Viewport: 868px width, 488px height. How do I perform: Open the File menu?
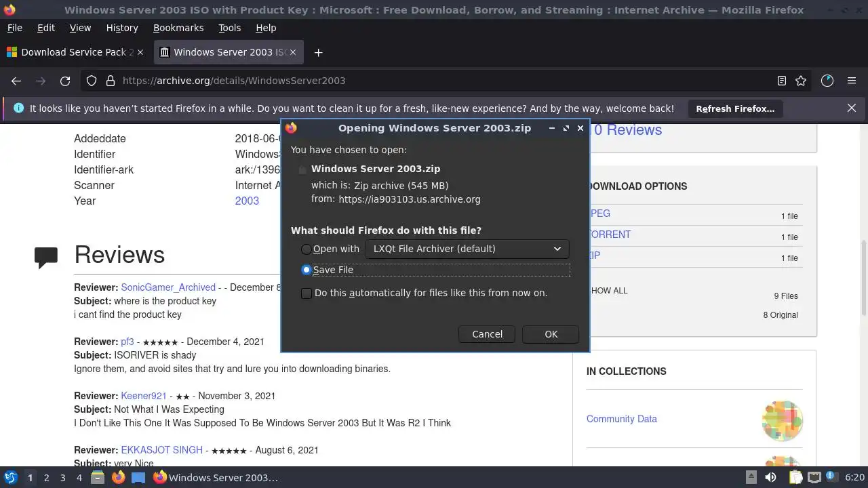coord(14,28)
